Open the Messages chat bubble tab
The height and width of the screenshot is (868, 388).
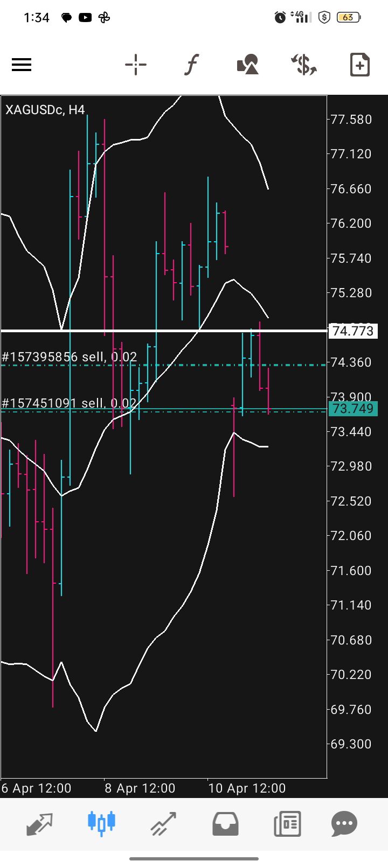[x=344, y=823]
